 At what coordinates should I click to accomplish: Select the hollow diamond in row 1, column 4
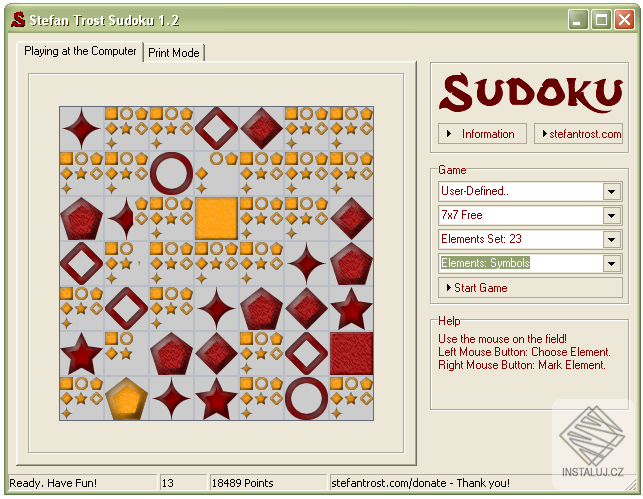(x=217, y=128)
